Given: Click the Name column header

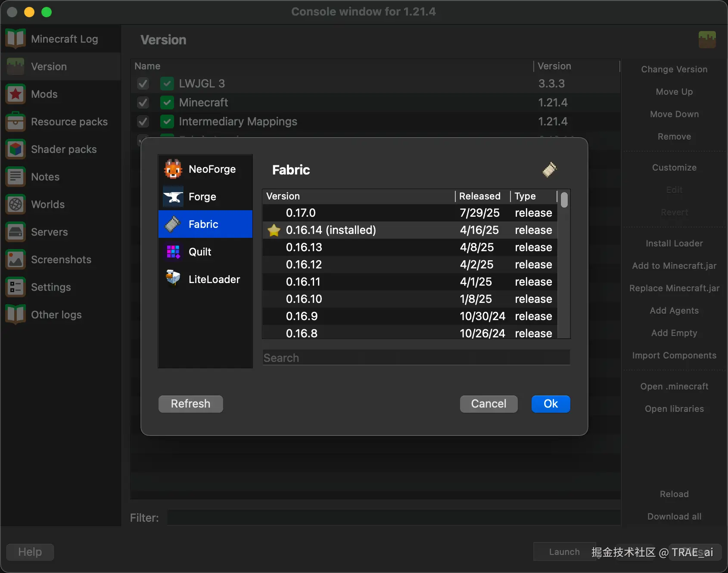Looking at the screenshot, I should point(332,66).
